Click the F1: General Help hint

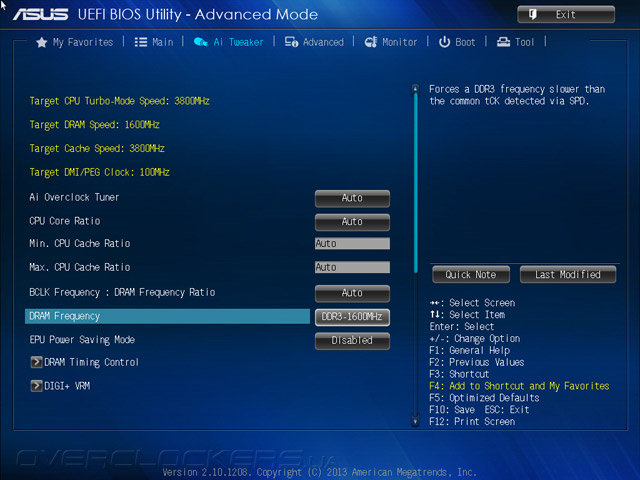click(x=469, y=351)
